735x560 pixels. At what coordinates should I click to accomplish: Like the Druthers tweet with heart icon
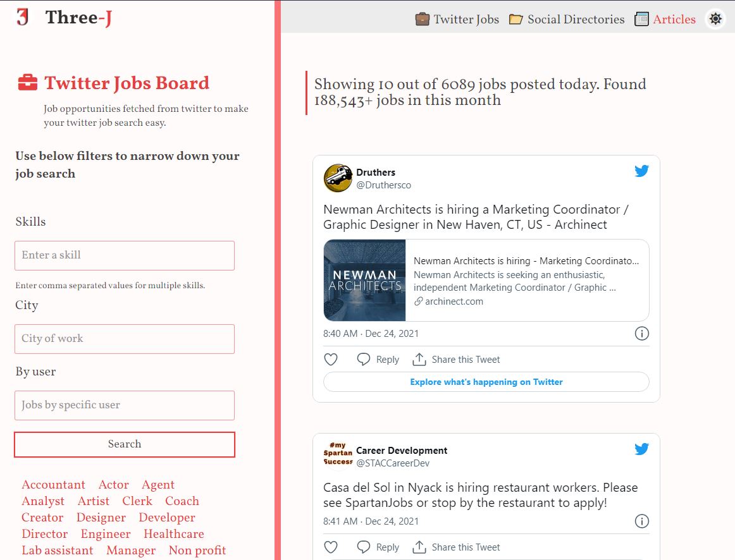[331, 360]
